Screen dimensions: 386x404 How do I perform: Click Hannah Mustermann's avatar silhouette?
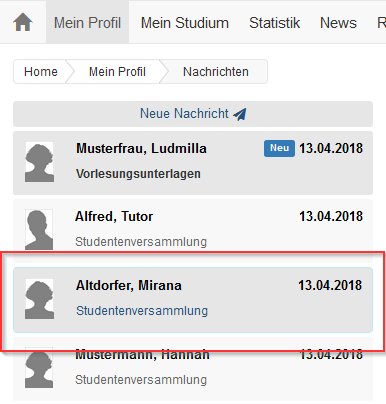coord(39,368)
